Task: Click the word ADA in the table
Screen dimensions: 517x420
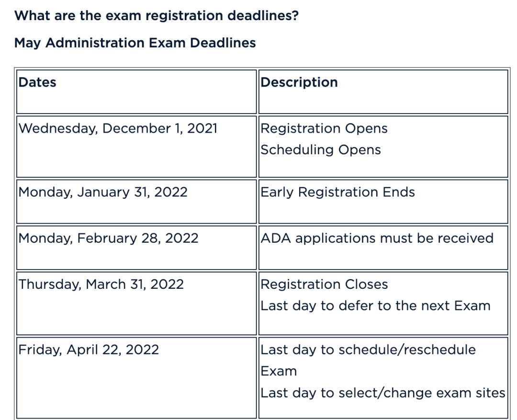Action: [x=276, y=238]
